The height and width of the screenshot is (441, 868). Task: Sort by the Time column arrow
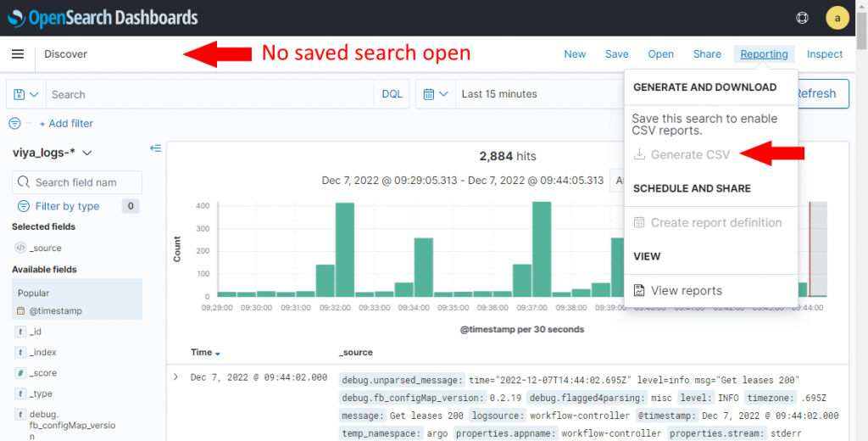pyautogui.click(x=218, y=354)
